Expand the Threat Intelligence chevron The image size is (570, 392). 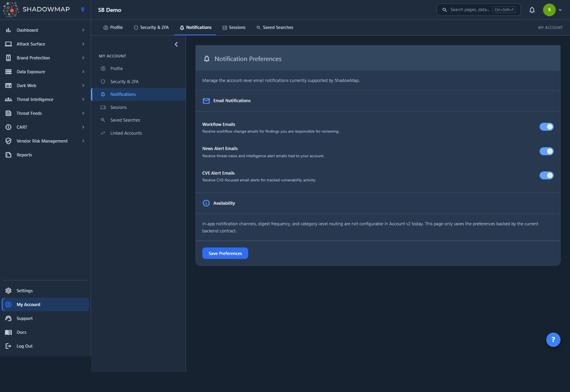tap(83, 99)
